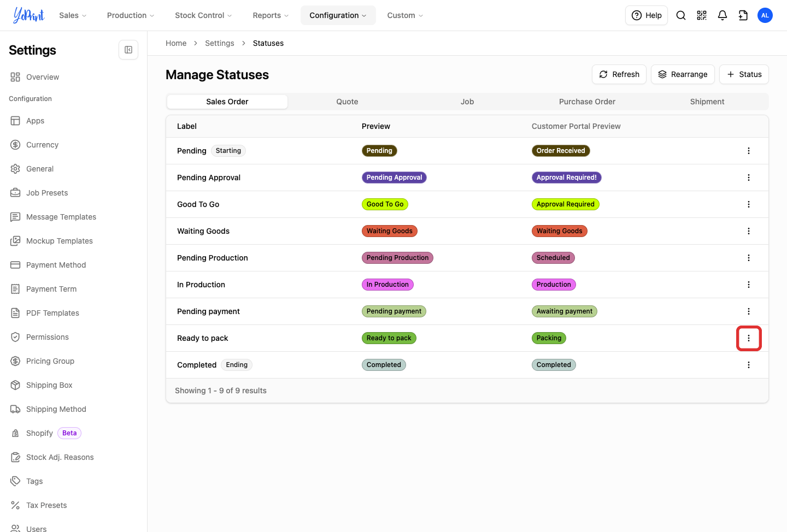Image resolution: width=787 pixels, height=532 pixels.
Task: Expand the Stock Control dropdown menu
Action: (203, 15)
